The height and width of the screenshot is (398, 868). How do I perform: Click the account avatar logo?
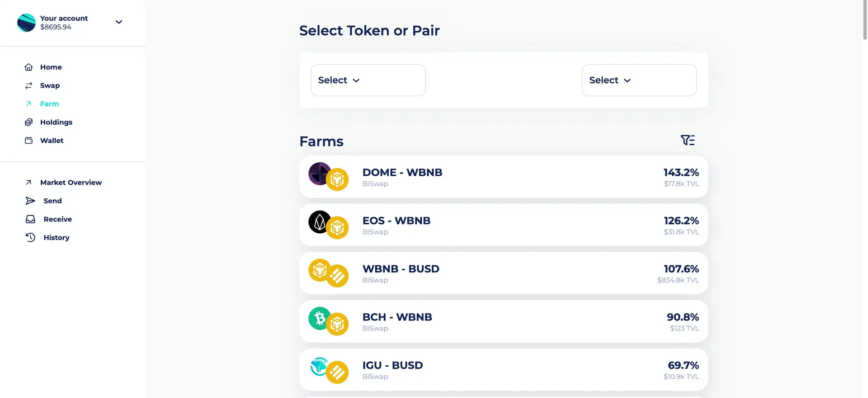coord(26,23)
